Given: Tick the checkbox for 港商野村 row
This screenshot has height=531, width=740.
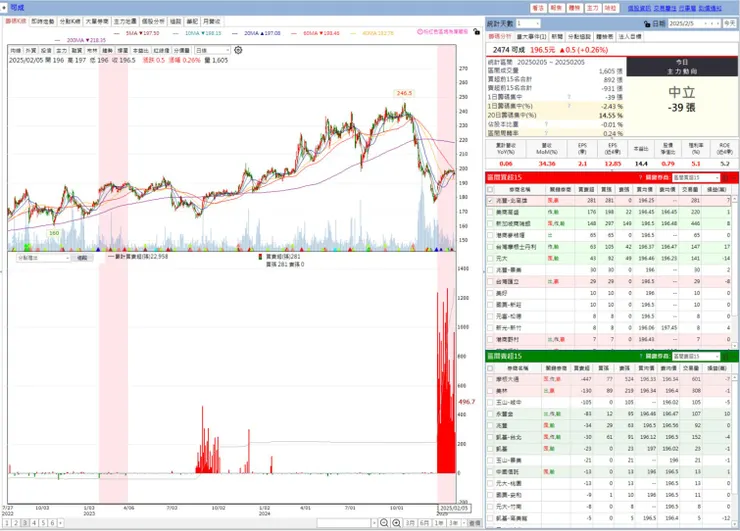Looking at the screenshot, I should click(490, 339).
